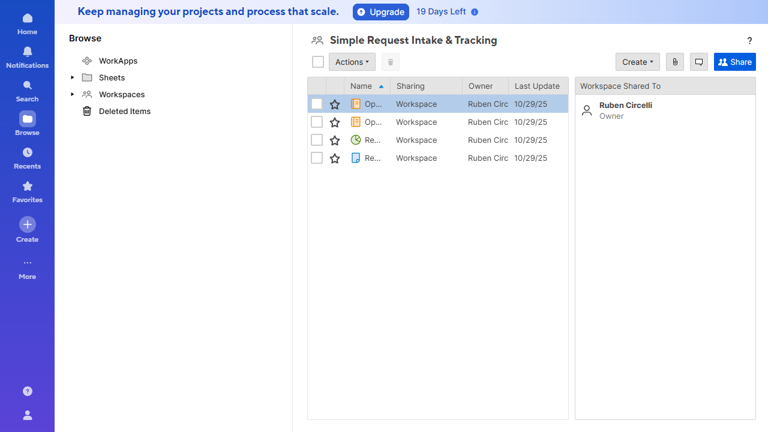Sort by Sharing column header

tap(426, 86)
